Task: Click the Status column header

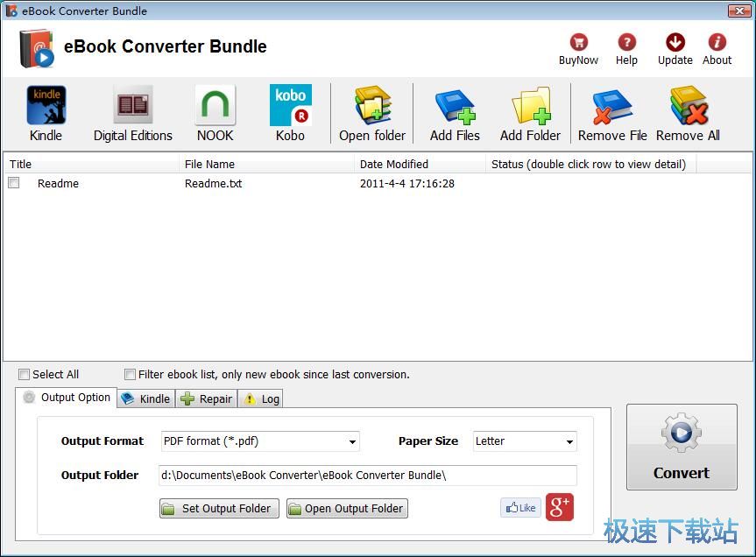Action: pos(590,165)
